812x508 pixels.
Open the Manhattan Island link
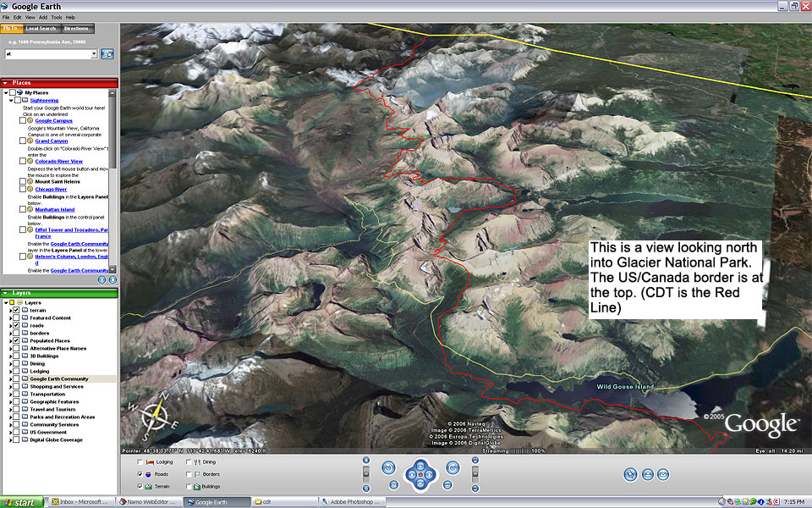click(55, 209)
